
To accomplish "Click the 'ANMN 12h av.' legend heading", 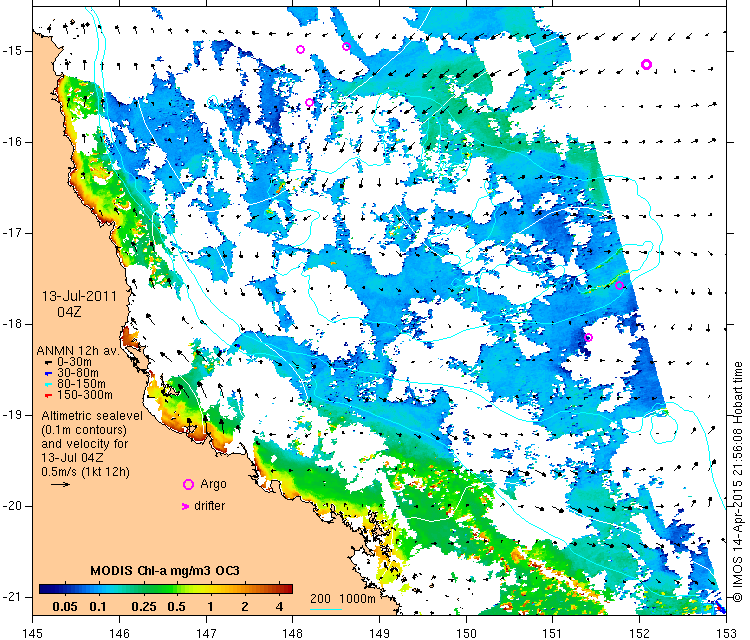I will 77,351.
